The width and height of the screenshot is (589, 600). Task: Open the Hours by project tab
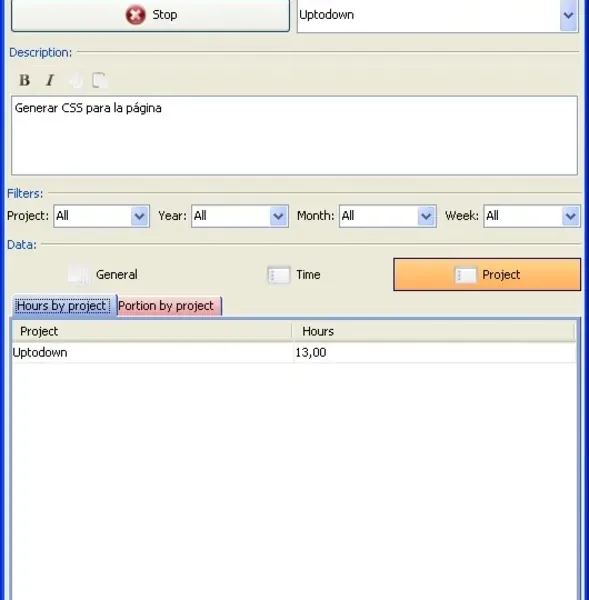pos(64,305)
